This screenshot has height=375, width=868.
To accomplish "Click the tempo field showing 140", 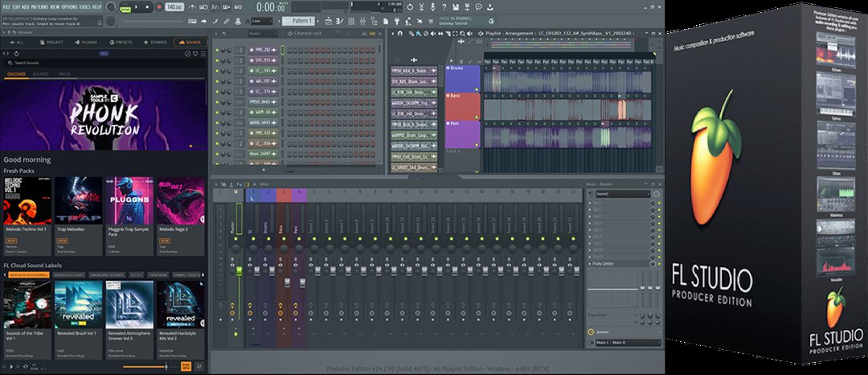I will click(x=174, y=7).
